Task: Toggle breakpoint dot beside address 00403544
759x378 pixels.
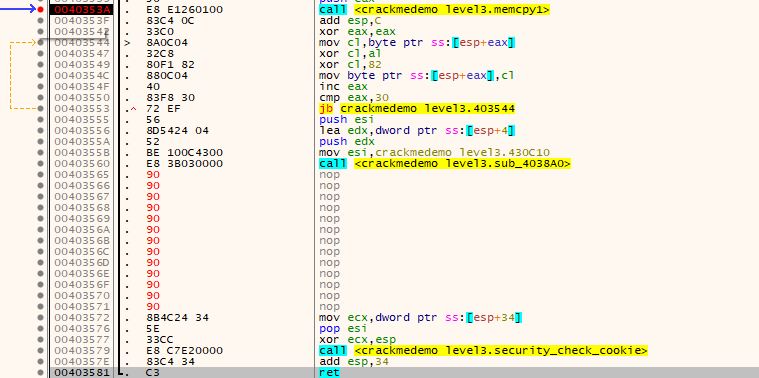Action: [x=41, y=43]
